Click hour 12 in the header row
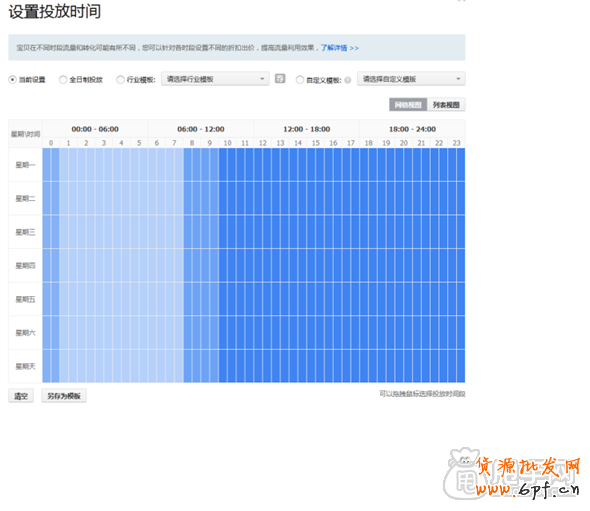 click(263, 143)
